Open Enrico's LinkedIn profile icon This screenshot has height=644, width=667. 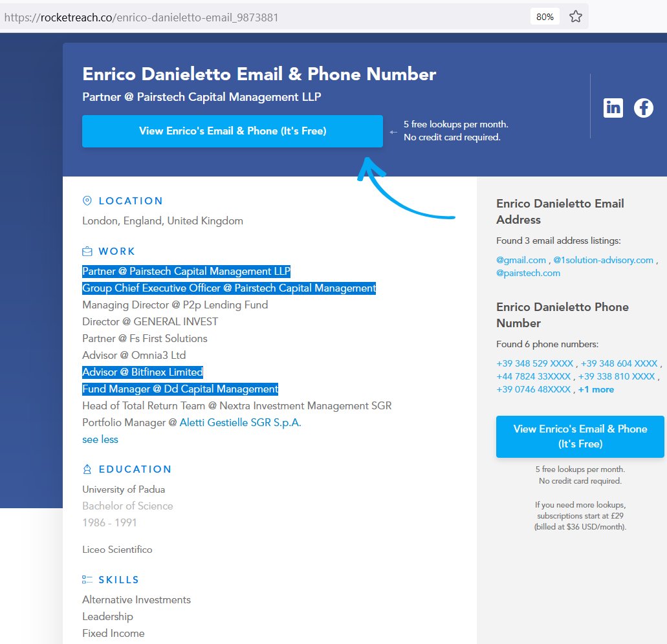(x=613, y=108)
